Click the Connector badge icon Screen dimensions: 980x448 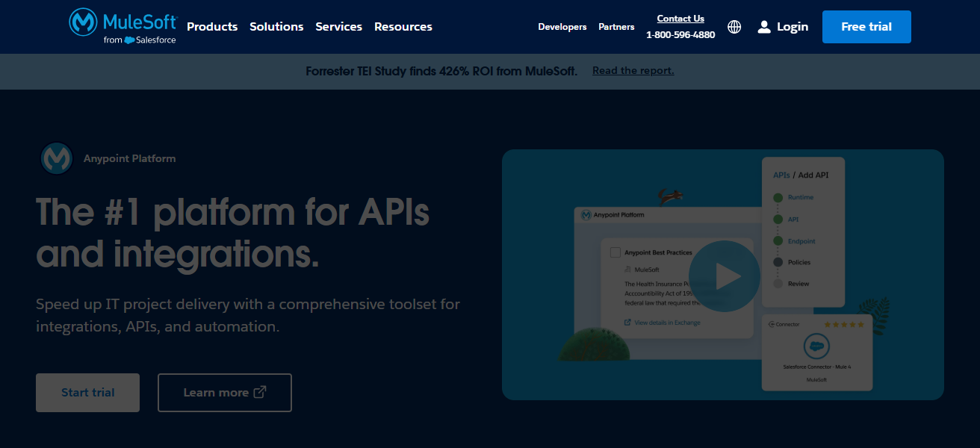click(x=772, y=324)
